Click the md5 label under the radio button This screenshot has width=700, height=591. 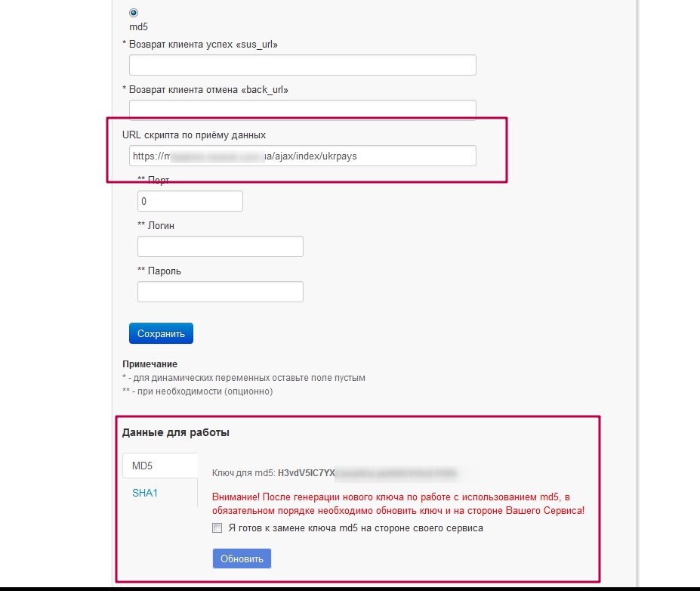point(138,27)
